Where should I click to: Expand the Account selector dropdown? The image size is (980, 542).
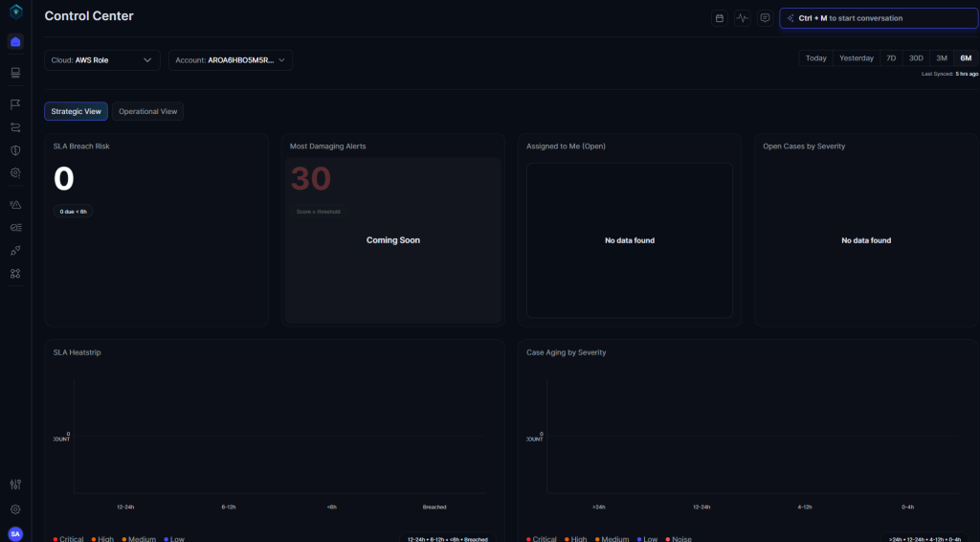tap(230, 60)
